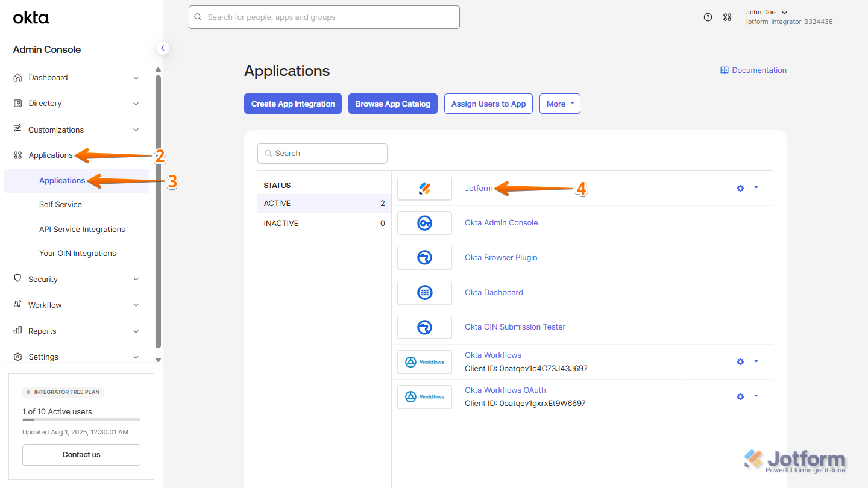This screenshot has width=868, height=488.
Task: Open the Okta Workflows OAuth link
Action: 505,390
